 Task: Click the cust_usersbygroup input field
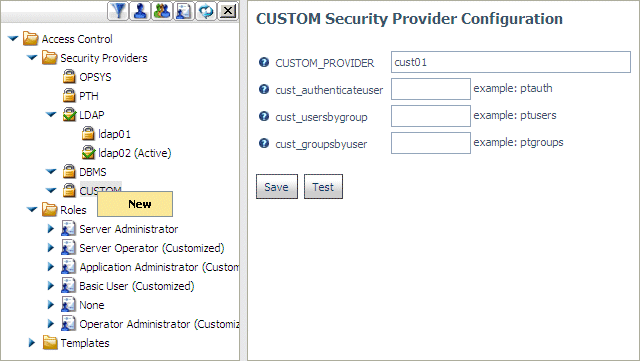[x=431, y=116]
